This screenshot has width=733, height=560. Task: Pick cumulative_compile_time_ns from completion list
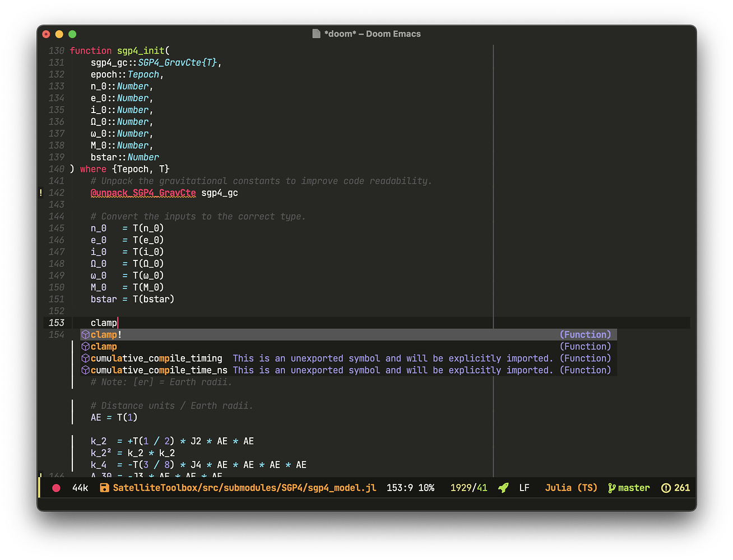click(159, 370)
